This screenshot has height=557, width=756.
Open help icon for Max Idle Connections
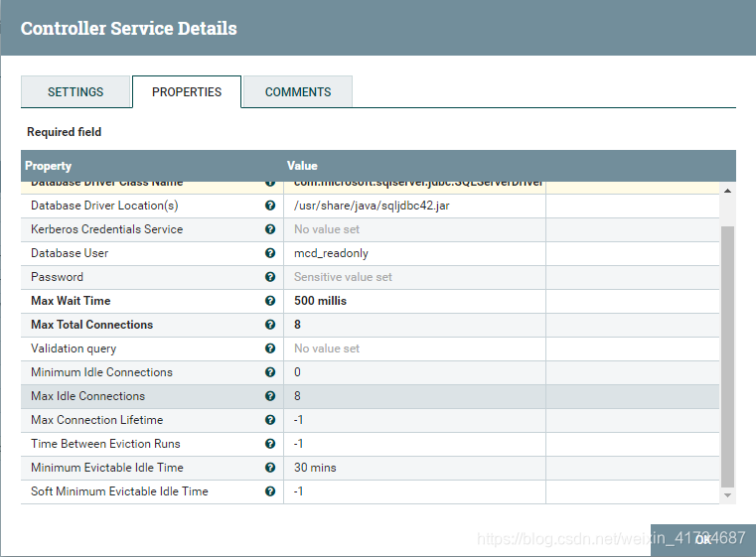pos(270,396)
